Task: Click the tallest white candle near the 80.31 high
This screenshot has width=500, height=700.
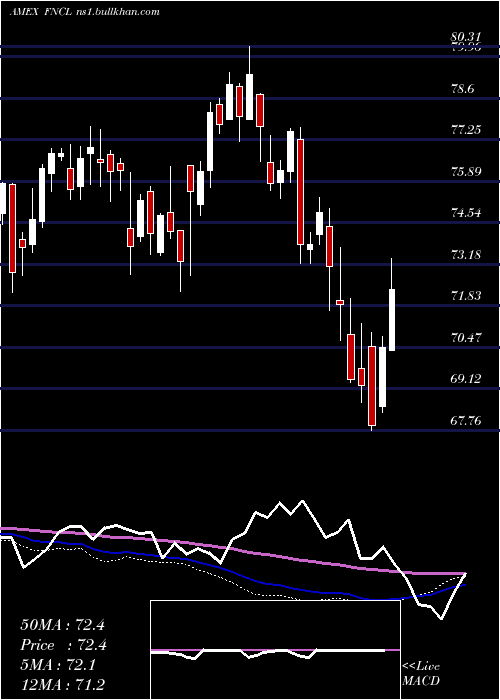Action: (x=250, y=97)
